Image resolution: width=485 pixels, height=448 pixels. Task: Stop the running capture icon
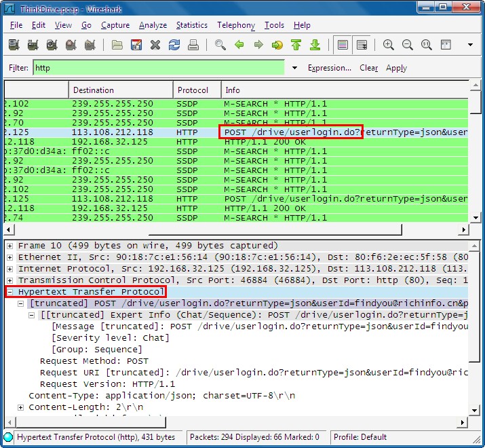pyautogui.click(x=71, y=45)
